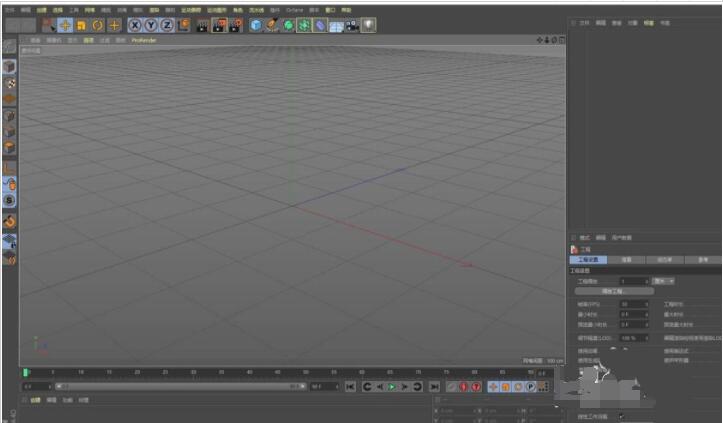Open the Octane menu in menu bar
The image size is (723, 423).
[x=295, y=10]
